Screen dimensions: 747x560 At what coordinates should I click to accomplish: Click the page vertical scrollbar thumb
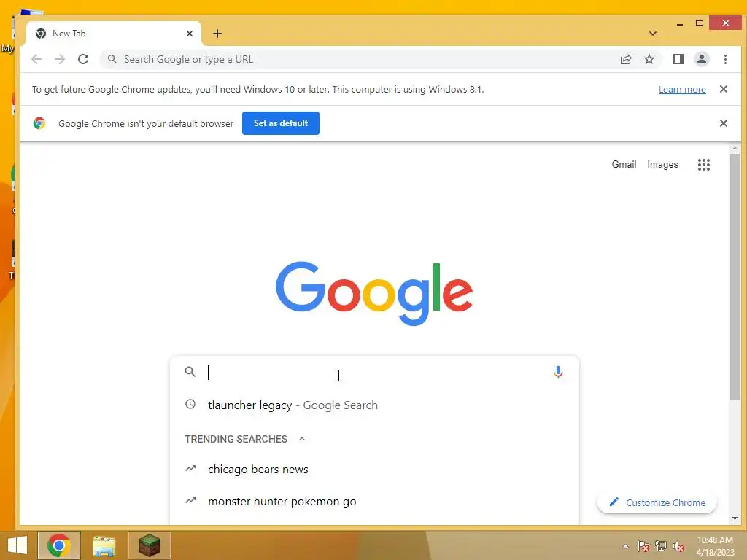click(735, 277)
